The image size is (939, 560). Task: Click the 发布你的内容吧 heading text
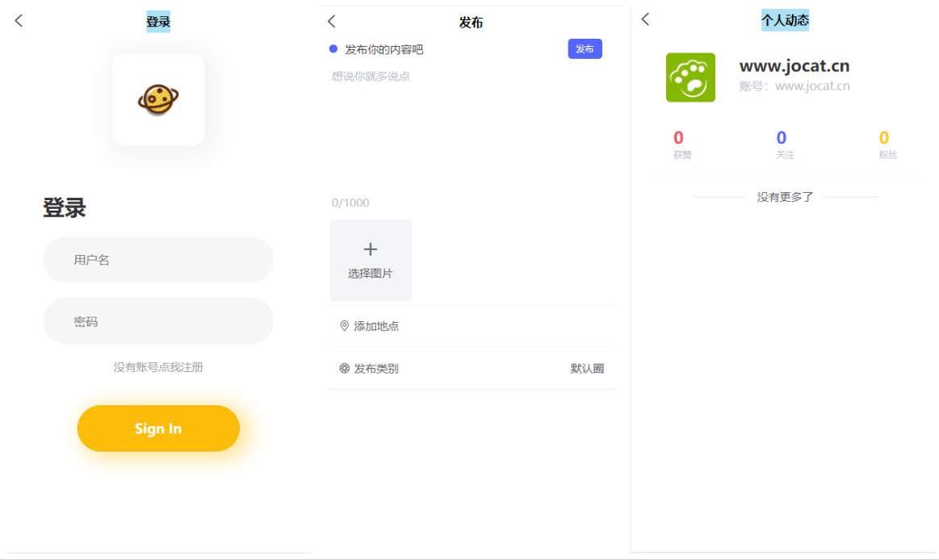pyautogui.click(x=384, y=50)
